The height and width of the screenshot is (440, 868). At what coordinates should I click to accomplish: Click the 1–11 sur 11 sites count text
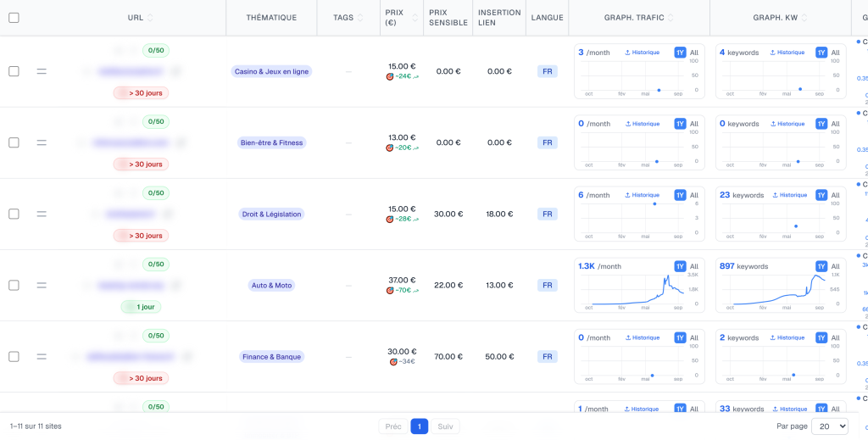pyautogui.click(x=36, y=426)
